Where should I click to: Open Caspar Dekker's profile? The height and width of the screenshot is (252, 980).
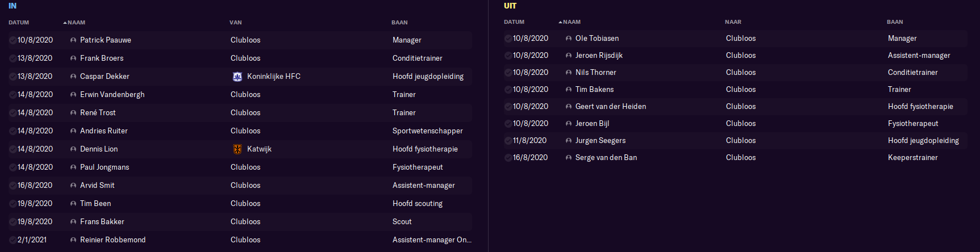(x=105, y=77)
